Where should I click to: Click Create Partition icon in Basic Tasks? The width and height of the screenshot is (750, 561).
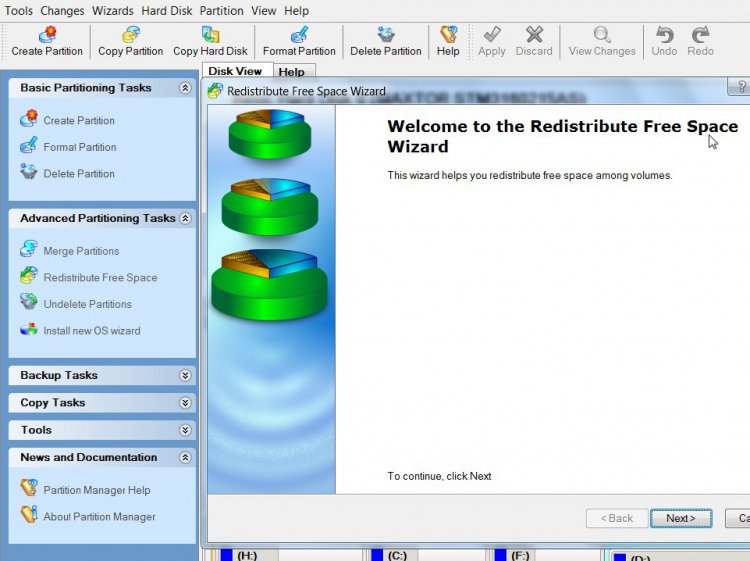pos(29,118)
